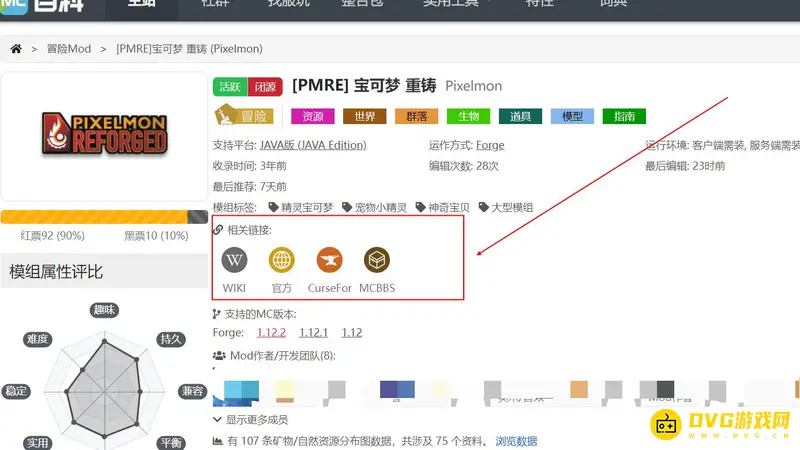Click the home icon in breadcrumb
This screenshot has height=450, width=800.
(x=16, y=48)
